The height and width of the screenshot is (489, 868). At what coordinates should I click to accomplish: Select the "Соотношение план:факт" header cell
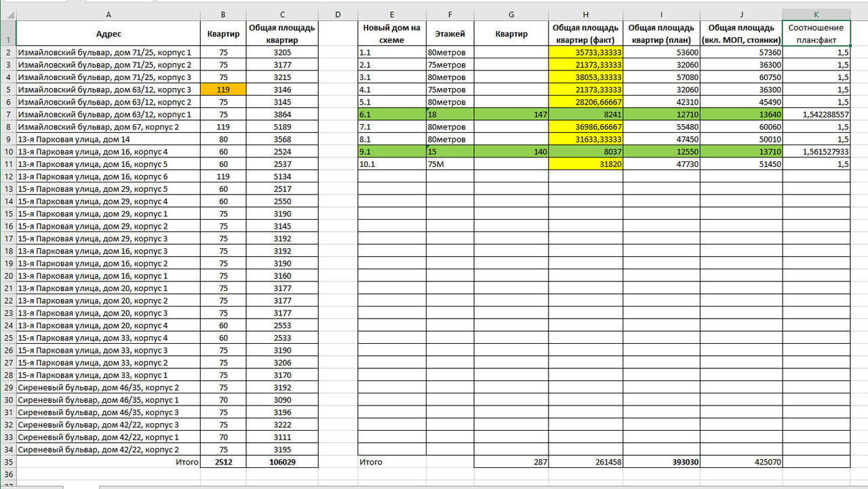tap(816, 33)
